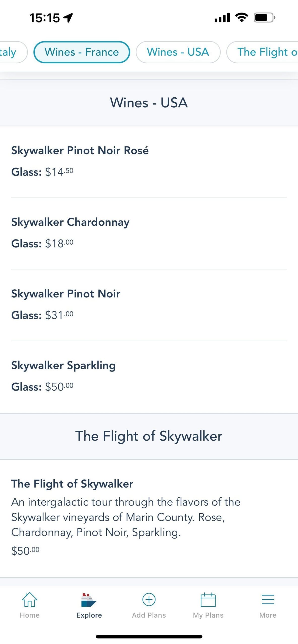The image size is (298, 644).
Task: Select The Flight of Skywalker tab chip
Action: click(264, 52)
